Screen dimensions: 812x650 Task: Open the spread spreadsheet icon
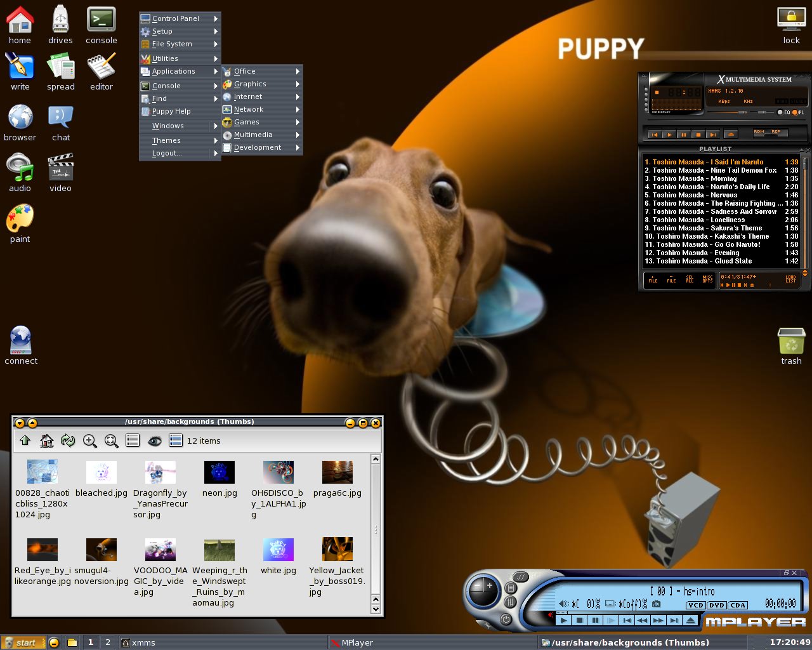pos(60,72)
